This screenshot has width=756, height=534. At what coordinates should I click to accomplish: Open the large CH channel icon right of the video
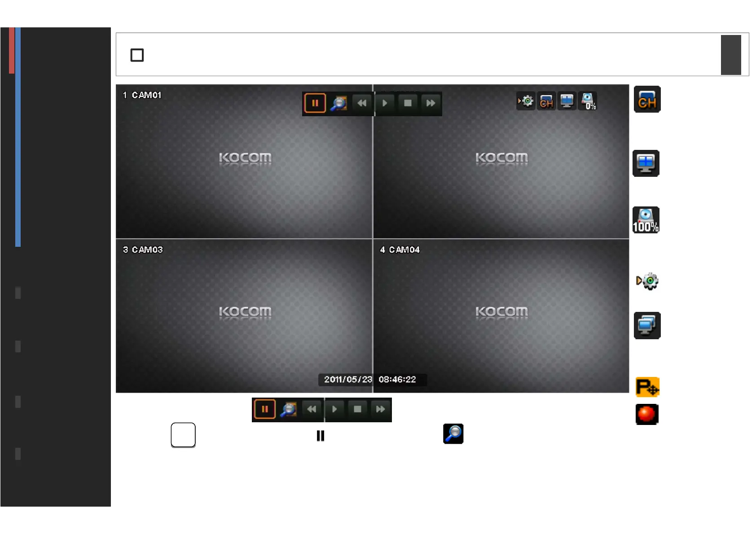click(x=647, y=99)
